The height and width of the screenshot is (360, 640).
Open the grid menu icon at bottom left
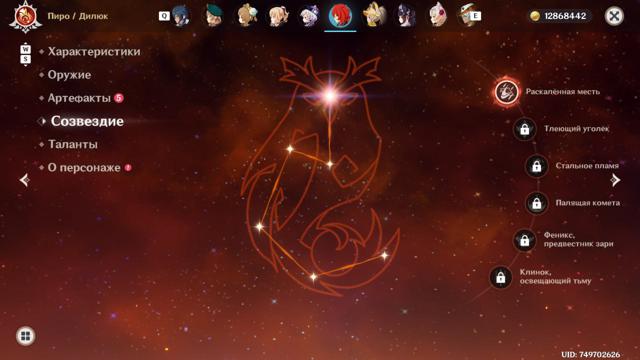click(25, 336)
